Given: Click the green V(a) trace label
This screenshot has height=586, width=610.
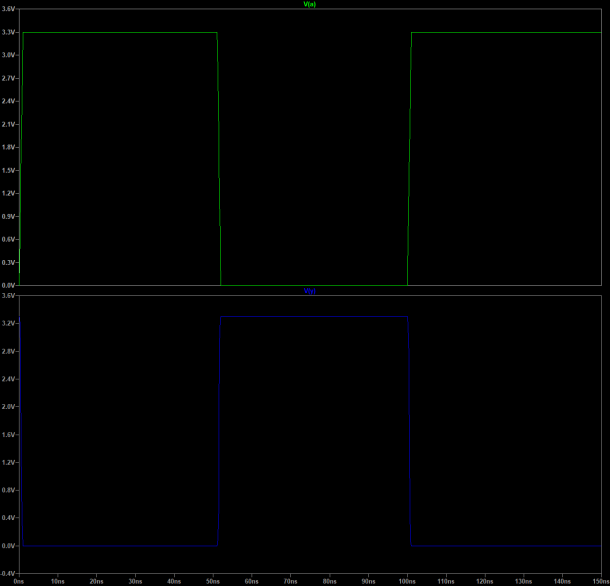Looking at the screenshot, I should (x=310, y=4).
